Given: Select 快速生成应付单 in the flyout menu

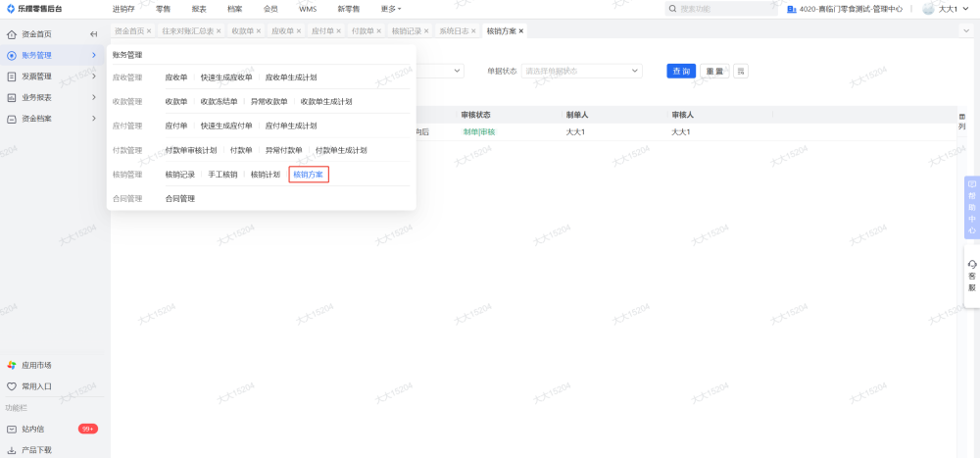Looking at the screenshot, I should (x=226, y=126).
